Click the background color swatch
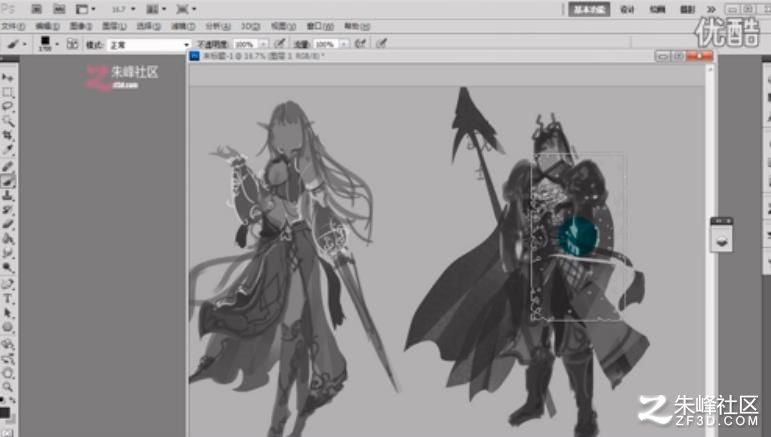The image size is (771, 437). pos(11,419)
